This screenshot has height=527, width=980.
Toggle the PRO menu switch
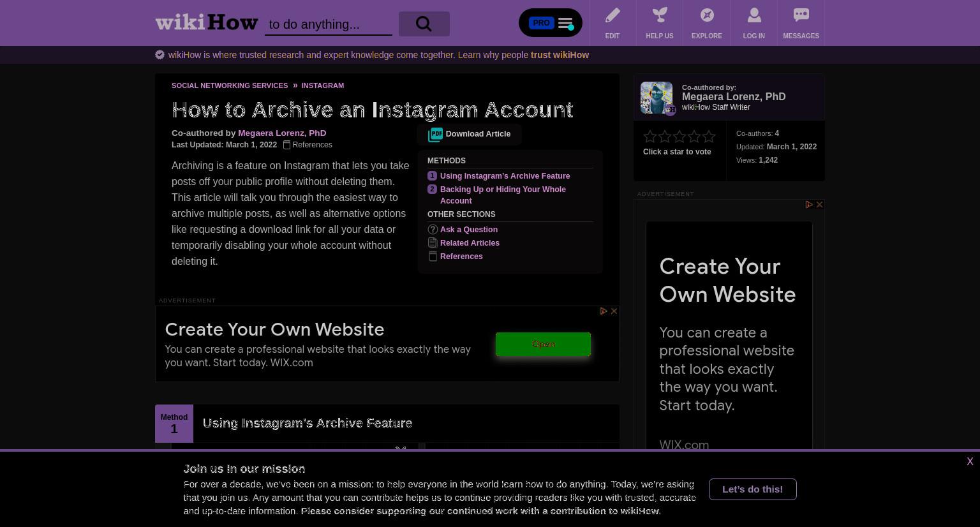pyautogui.click(x=551, y=23)
